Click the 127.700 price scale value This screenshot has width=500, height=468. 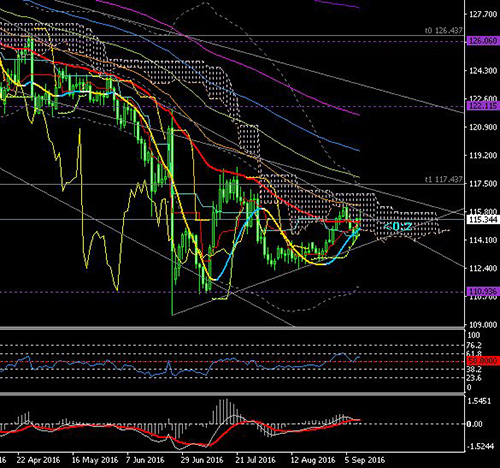pos(483,14)
